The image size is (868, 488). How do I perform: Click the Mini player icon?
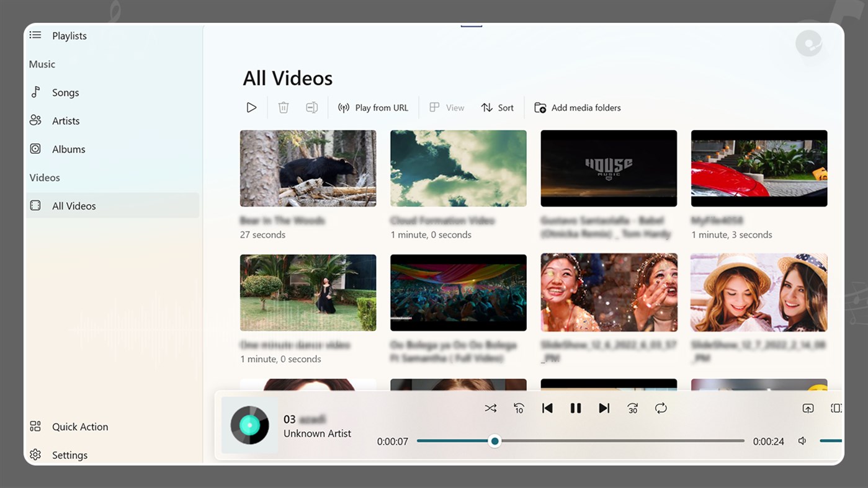click(836, 408)
